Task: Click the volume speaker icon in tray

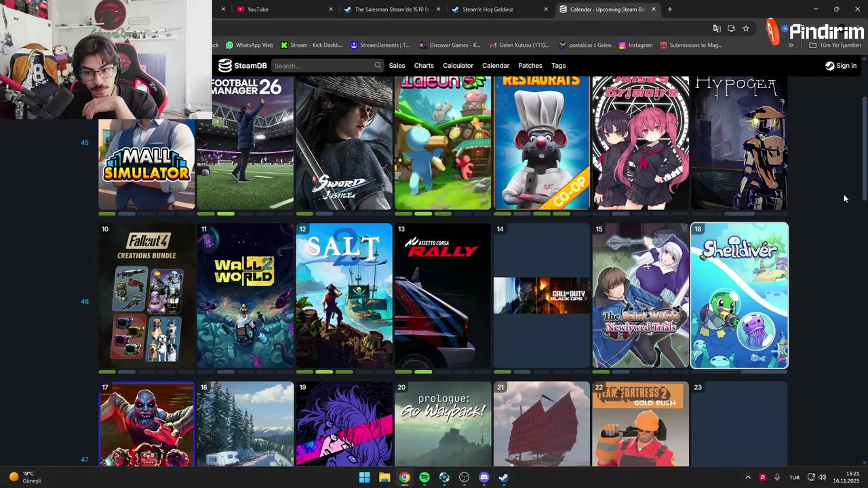Action: pyautogui.click(x=823, y=477)
